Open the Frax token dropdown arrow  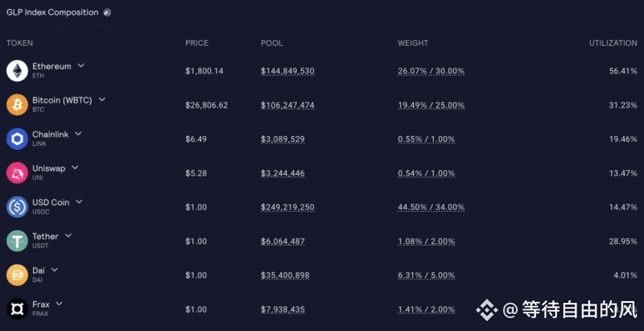click(59, 304)
